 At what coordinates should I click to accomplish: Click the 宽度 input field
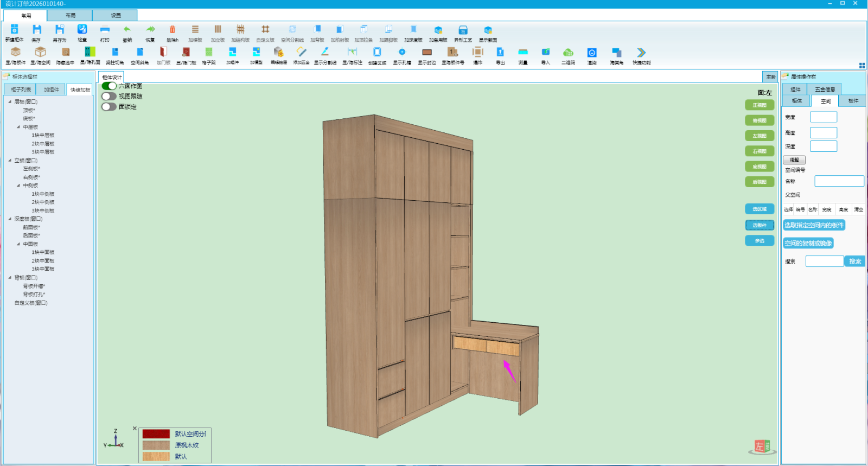[824, 117]
